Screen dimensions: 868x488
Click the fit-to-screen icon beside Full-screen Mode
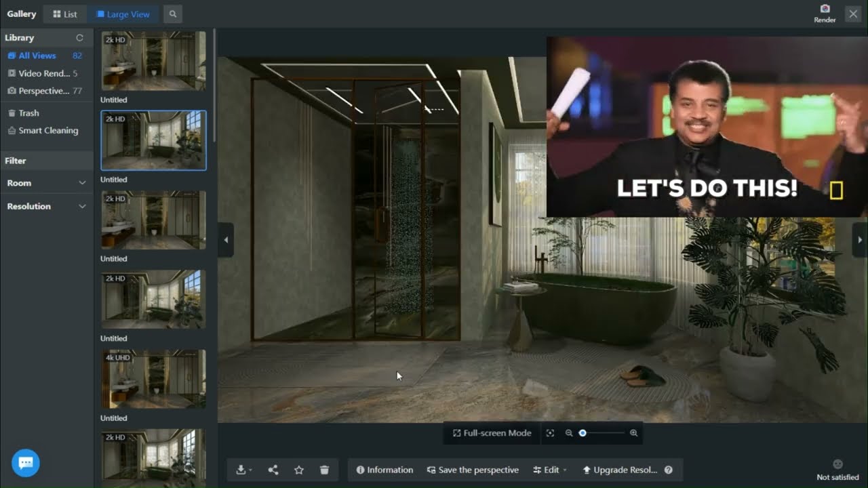tap(550, 433)
